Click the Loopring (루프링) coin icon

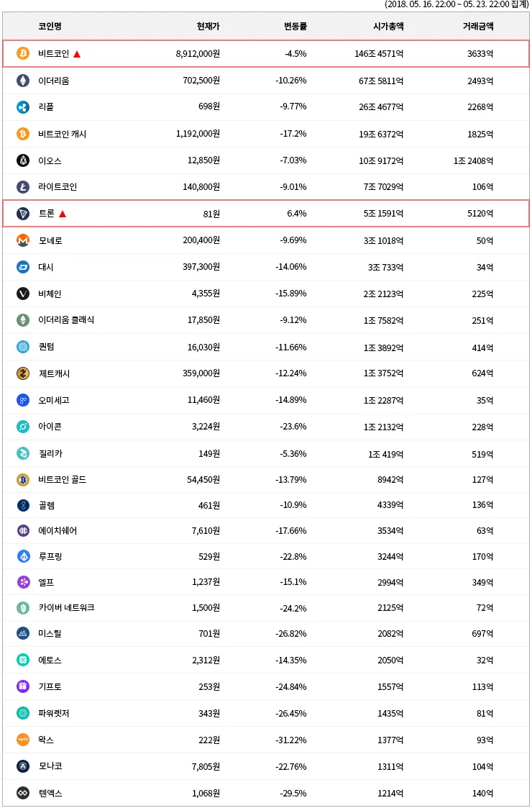tap(23, 556)
